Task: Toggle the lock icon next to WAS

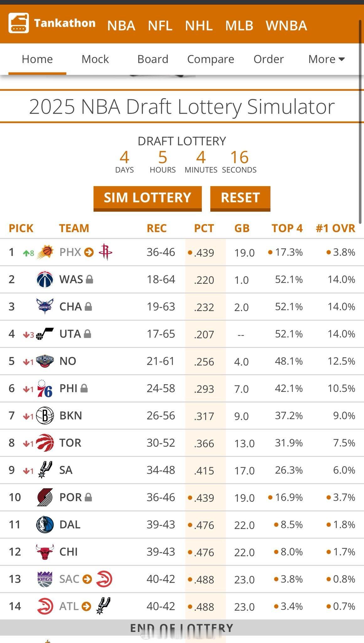Action: tap(89, 279)
